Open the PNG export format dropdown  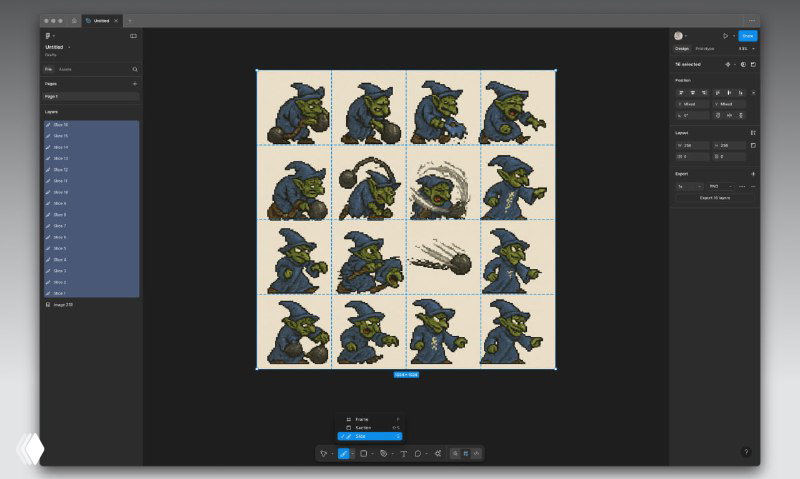[x=720, y=187]
